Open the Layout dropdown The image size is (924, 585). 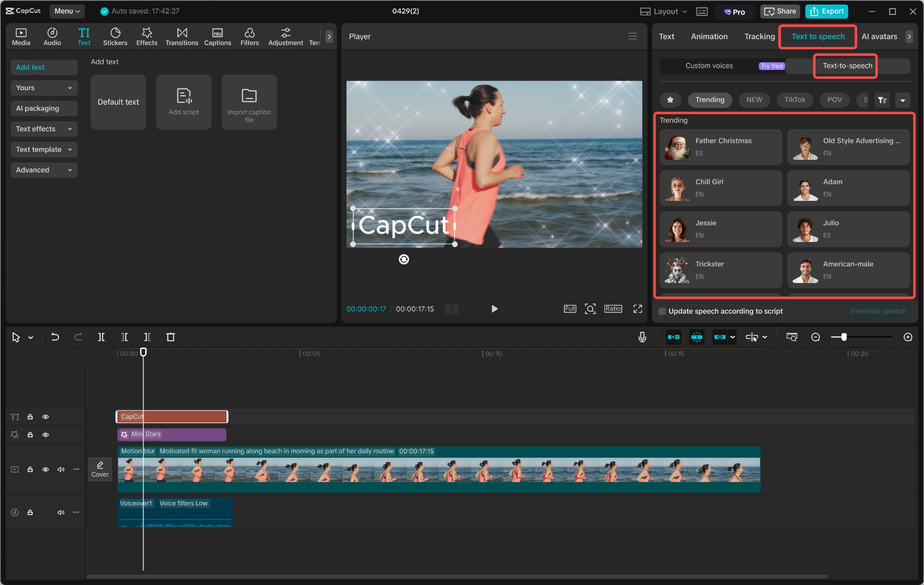pyautogui.click(x=664, y=11)
